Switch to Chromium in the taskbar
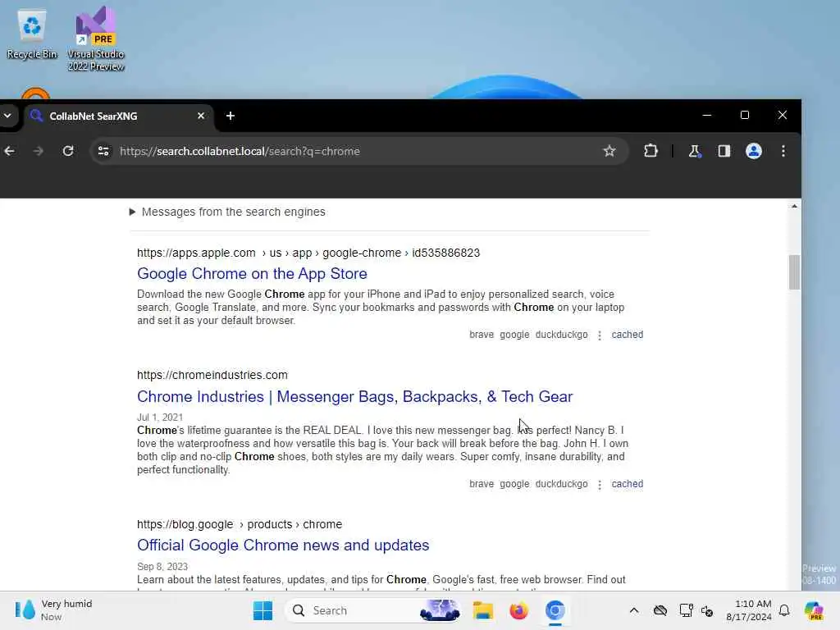Viewport: 840px width, 630px height. 555,610
